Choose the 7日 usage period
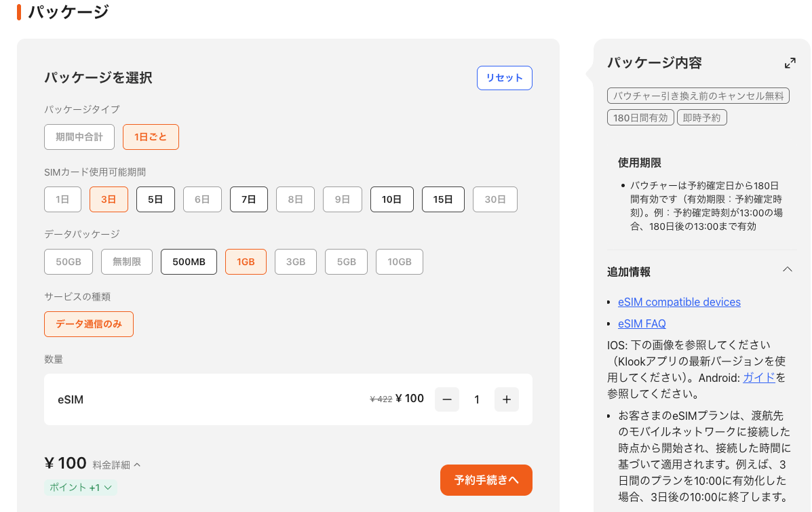The width and height of the screenshot is (812, 512). tap(248, 199)
